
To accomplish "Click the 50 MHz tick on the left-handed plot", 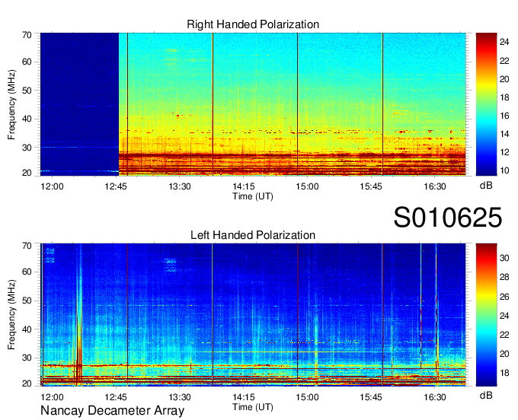I will point(27,301).
